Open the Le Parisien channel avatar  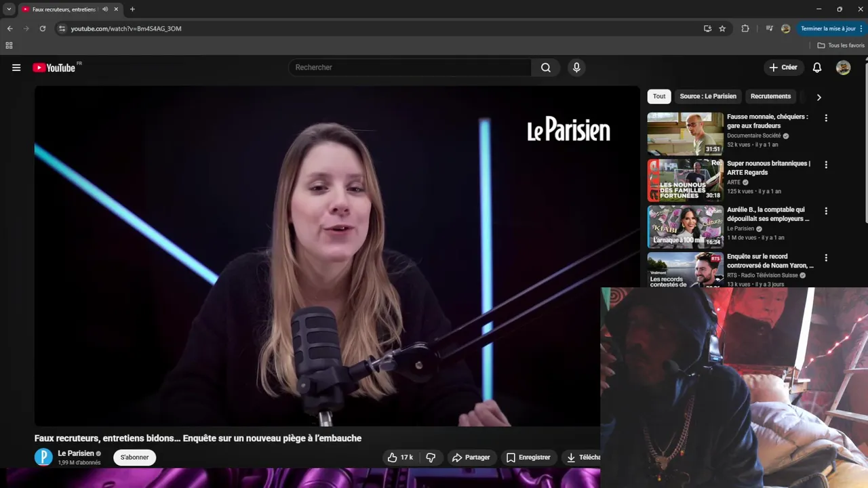(43, 457)
